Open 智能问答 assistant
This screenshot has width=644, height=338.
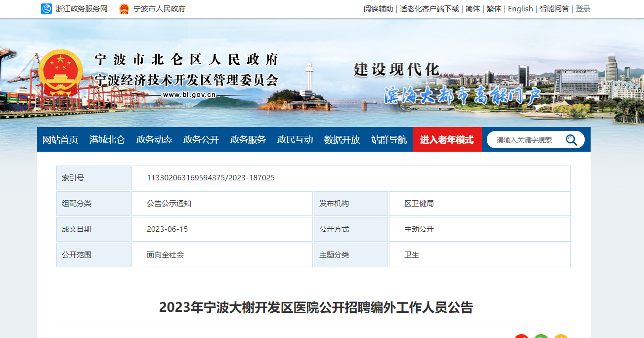click(554, 9)
